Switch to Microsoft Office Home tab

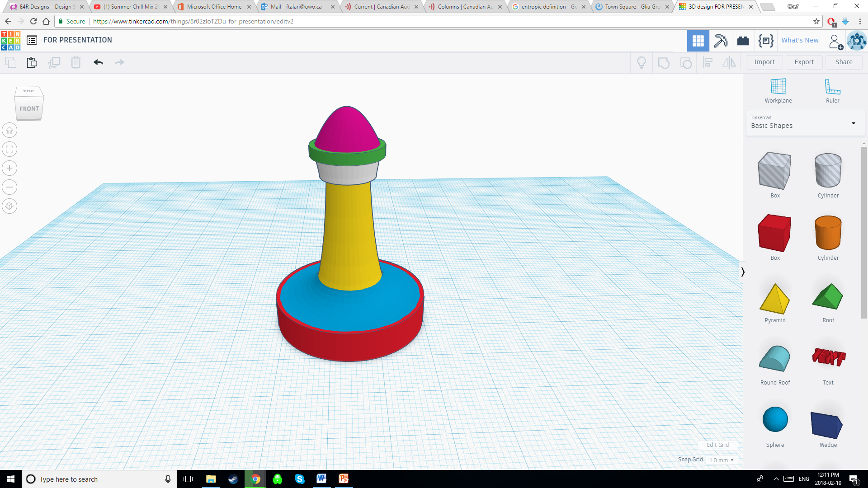(x=214, y=7)
